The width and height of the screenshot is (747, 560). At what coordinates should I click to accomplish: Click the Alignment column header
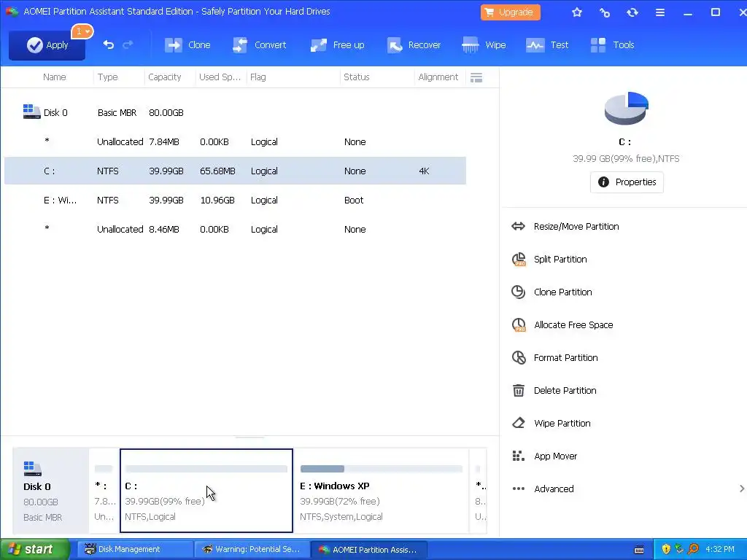pos(438,77)
